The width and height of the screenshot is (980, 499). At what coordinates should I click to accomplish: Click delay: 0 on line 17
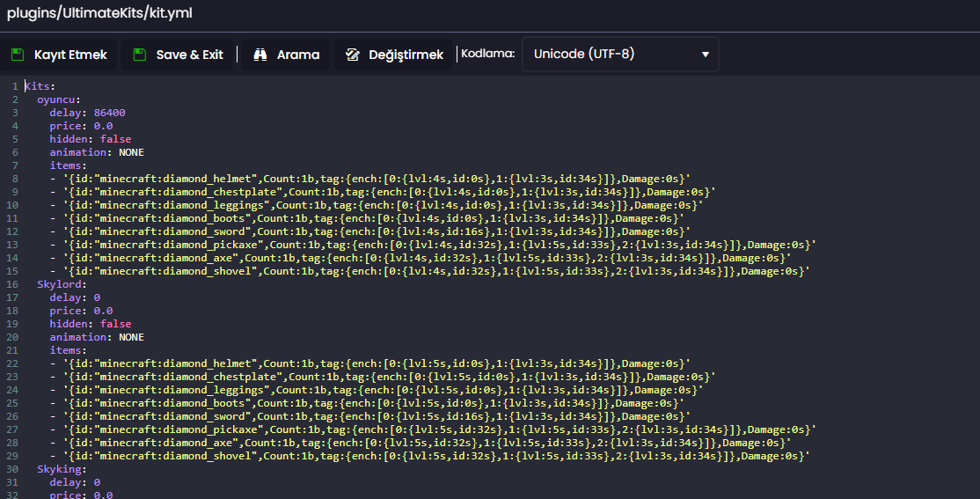[75, 297]
